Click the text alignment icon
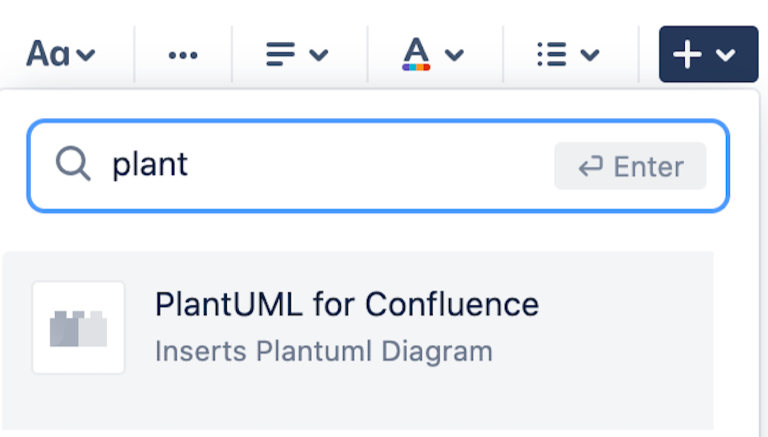The width and height of the screenshot is (768, 437). [x=281, y=54]
